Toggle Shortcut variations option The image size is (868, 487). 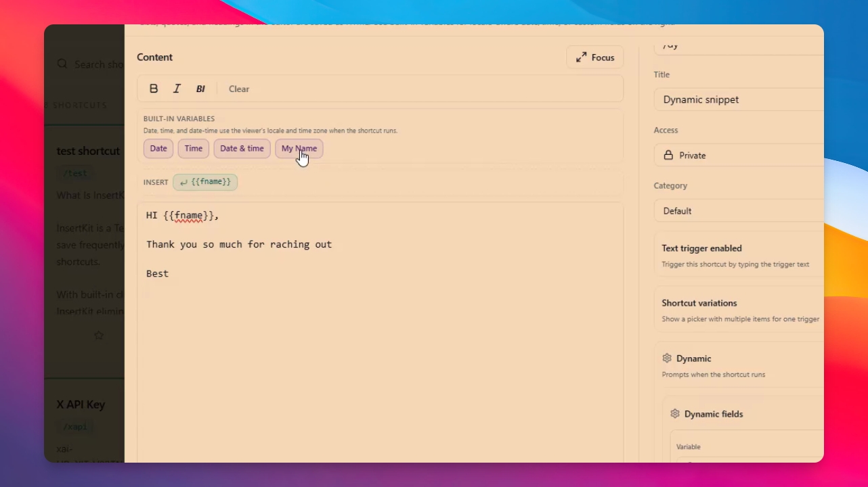click(739, 310)
